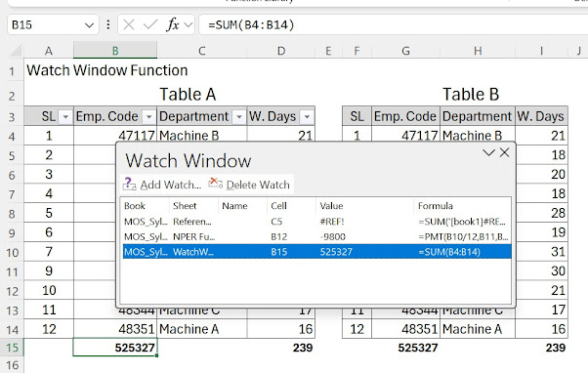588x373 pixels.
Task: Select column I header
Action: (x=541, y=51)
